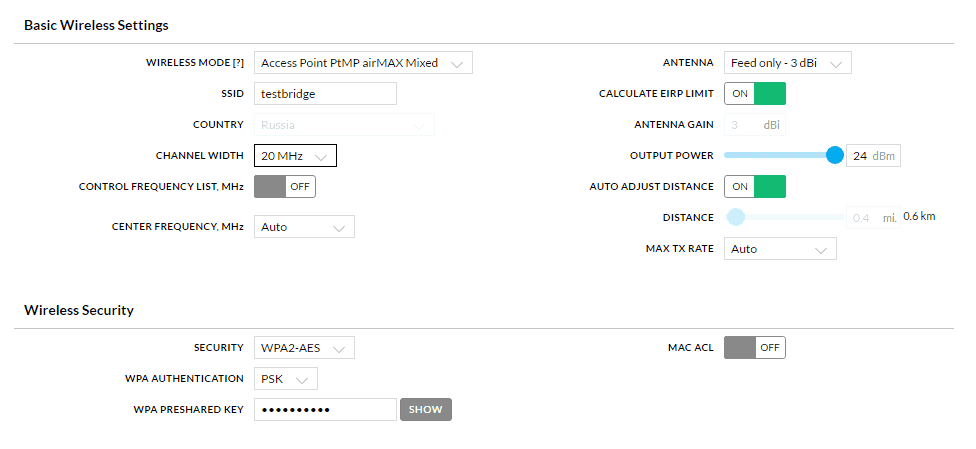Toggle Control Frequency List switch on
Image resolution: width=976 pixels, height=449 pixels.
click(x=285, y=187)
